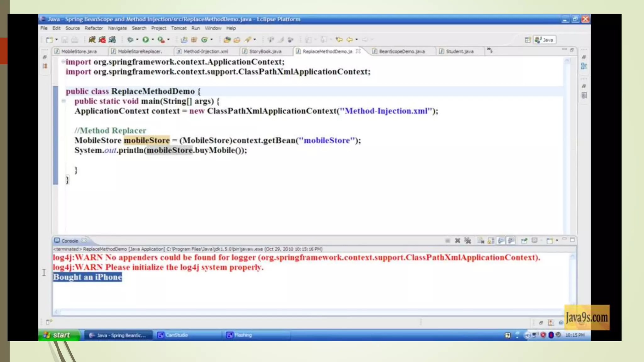Click Remove Launch in Console toolbar
The height and width of the screenshot is (362, 644).
click(458, 241)
